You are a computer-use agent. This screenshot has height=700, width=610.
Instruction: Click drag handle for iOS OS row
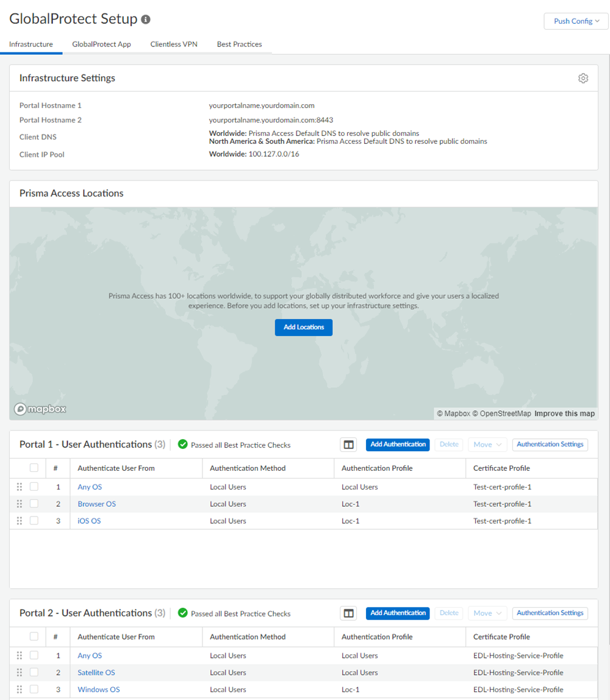[x=20, y=521]
